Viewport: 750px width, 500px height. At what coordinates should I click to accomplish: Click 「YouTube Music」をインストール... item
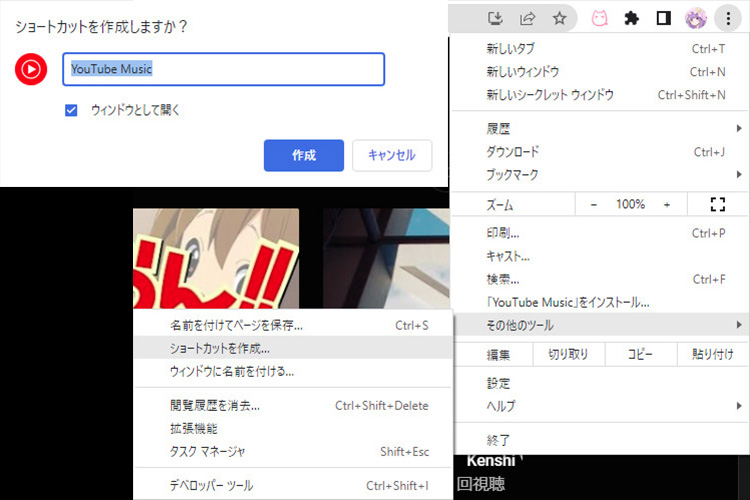pos(599,302)
